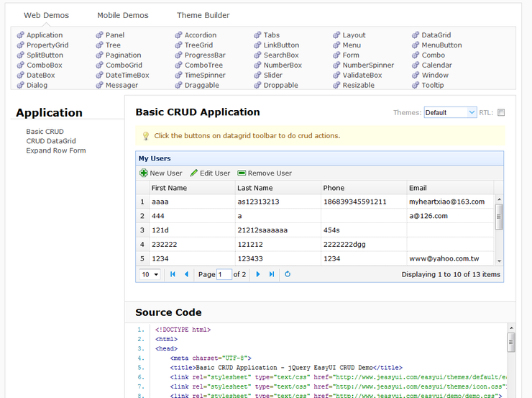
Task: Jump to last page of users
Action: tap(272, 274)
